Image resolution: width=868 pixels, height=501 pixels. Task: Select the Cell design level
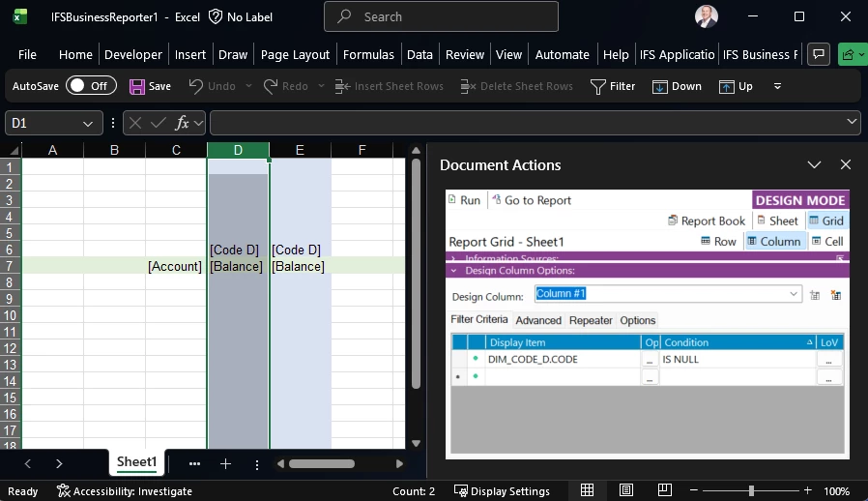(x=827, y=241)
